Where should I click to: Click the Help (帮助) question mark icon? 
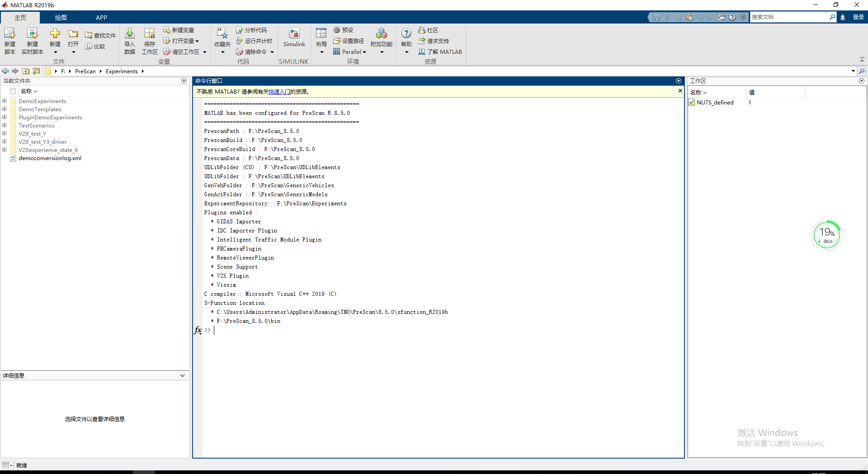tap(406, 33)
